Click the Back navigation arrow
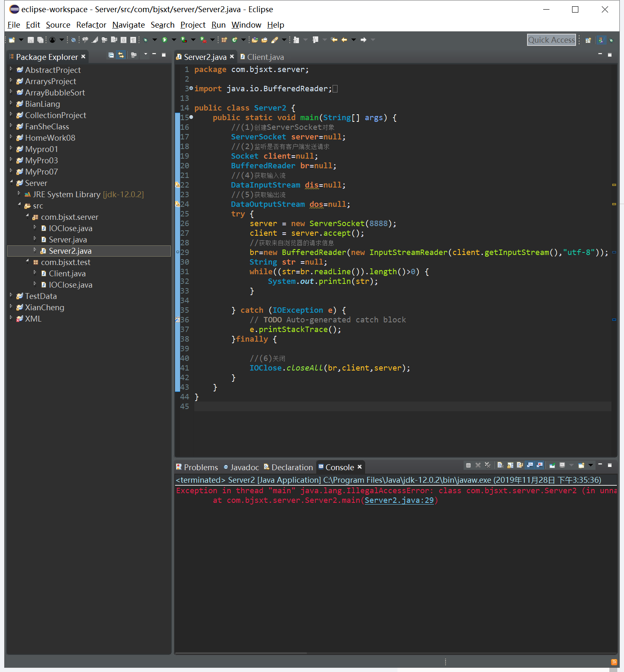This screenshot has width=624, height=672. click(344, 40)
